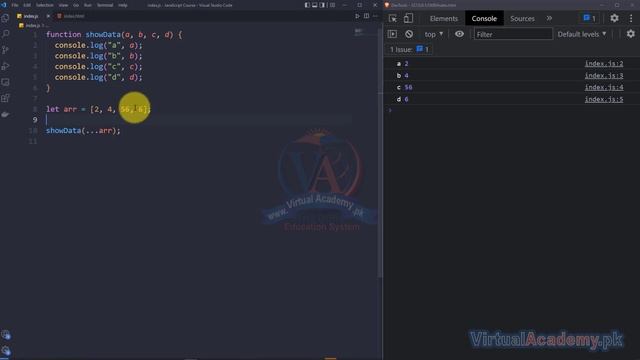This screenshot has height=360, width=640.
Task: Open Run and Debug view
Action: (x=6, y=66)
